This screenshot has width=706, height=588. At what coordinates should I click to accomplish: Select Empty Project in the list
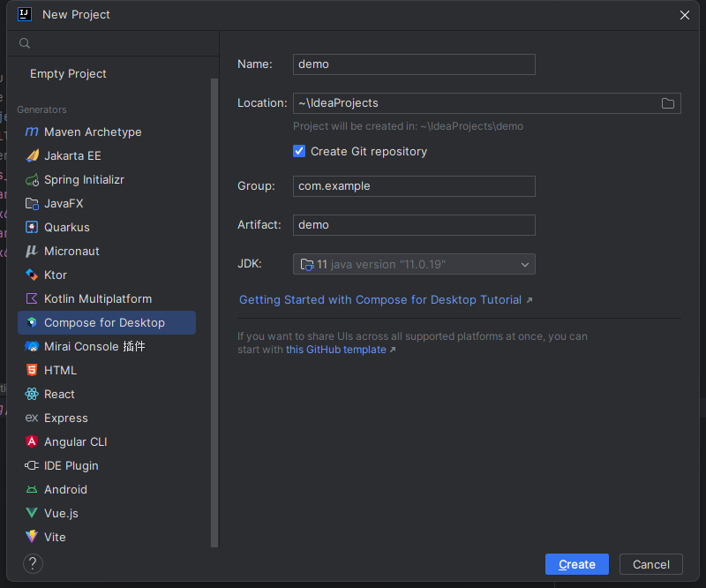[x=68, y=74]
